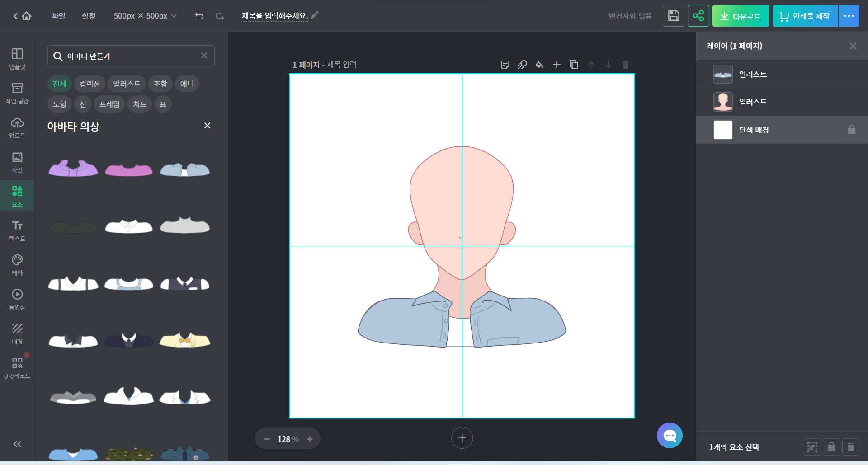Pick the yellow jacket with bow tie outfit

click(185, 340)
